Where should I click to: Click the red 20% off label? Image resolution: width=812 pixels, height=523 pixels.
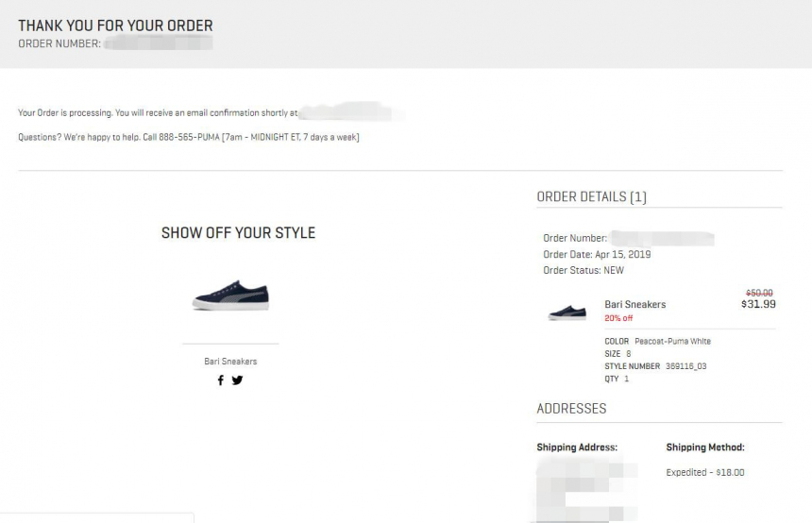click(619, 318)
